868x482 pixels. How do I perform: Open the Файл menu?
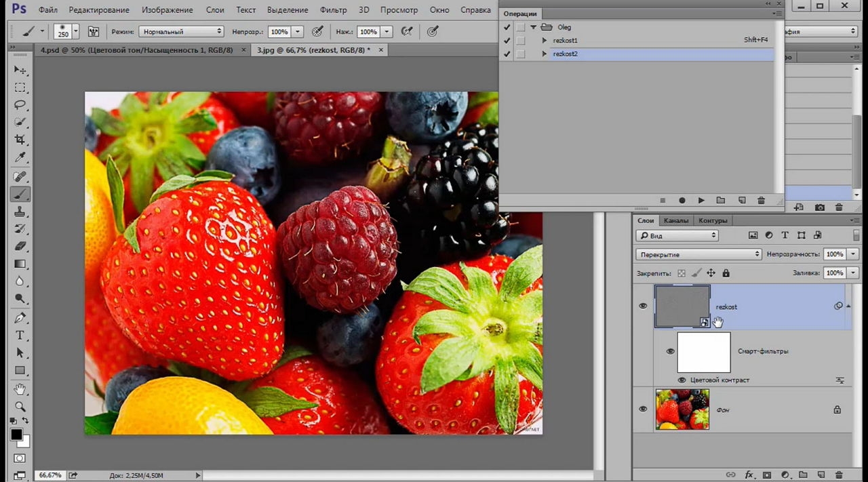pos(47,10)
